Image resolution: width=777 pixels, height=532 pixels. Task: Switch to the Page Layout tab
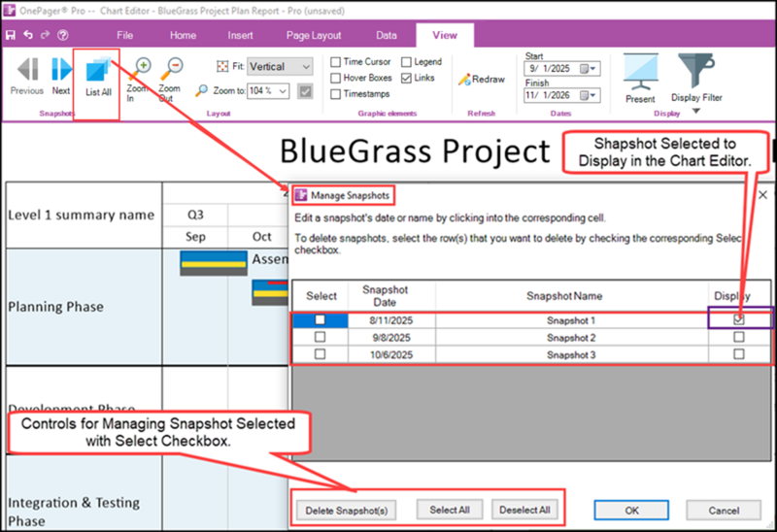coord(314,35)
